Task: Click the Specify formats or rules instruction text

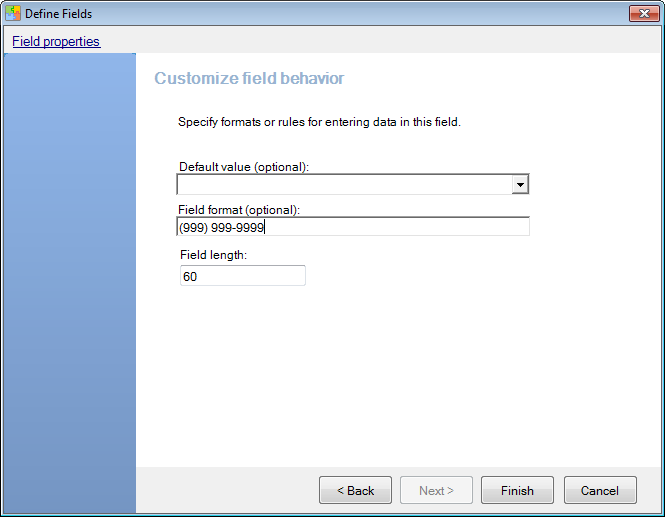Action: pos(319,122)
